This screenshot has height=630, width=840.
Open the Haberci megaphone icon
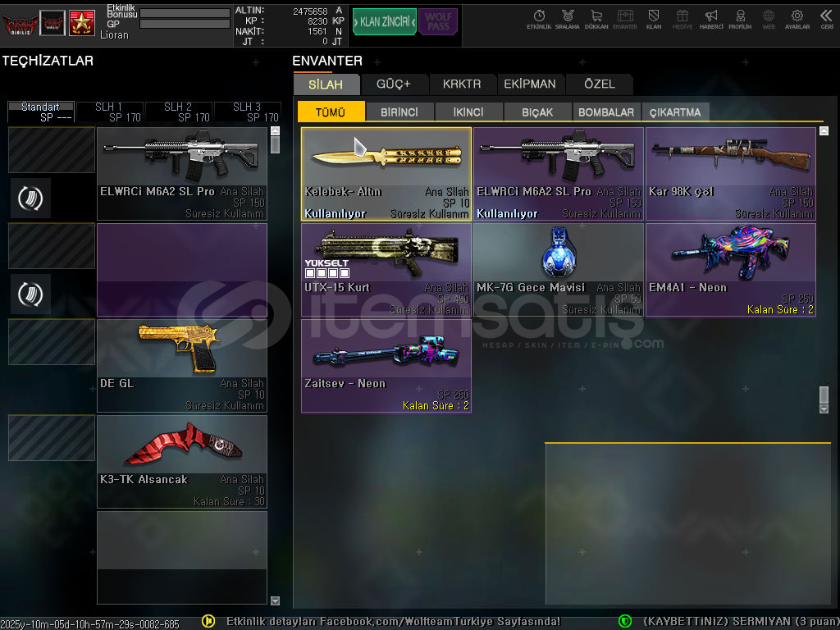(711, 19)
